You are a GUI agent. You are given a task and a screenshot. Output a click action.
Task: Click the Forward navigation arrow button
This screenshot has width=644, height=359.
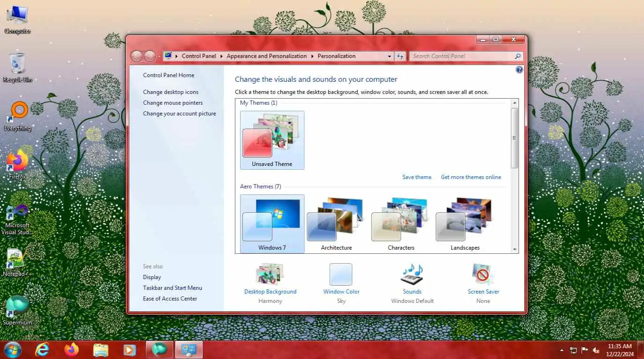(x=150, y=56)
